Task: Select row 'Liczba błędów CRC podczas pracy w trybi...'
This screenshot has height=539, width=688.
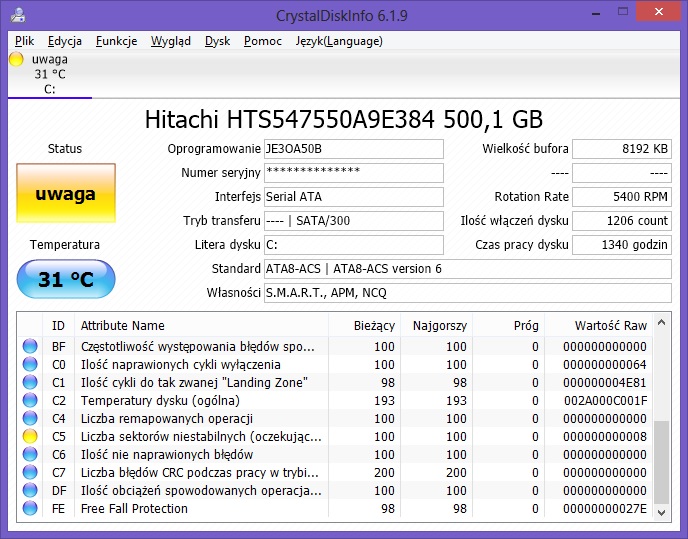Action: [335, 472]
